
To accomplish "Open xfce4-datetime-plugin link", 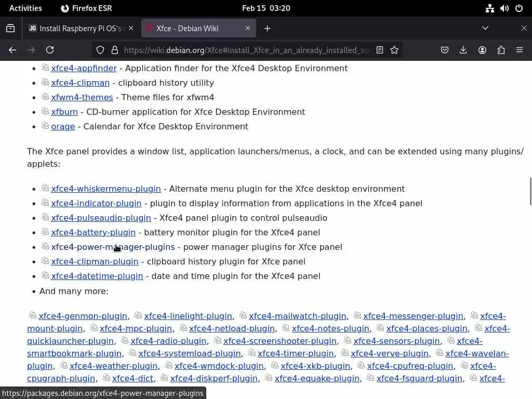I will [97, 276].
